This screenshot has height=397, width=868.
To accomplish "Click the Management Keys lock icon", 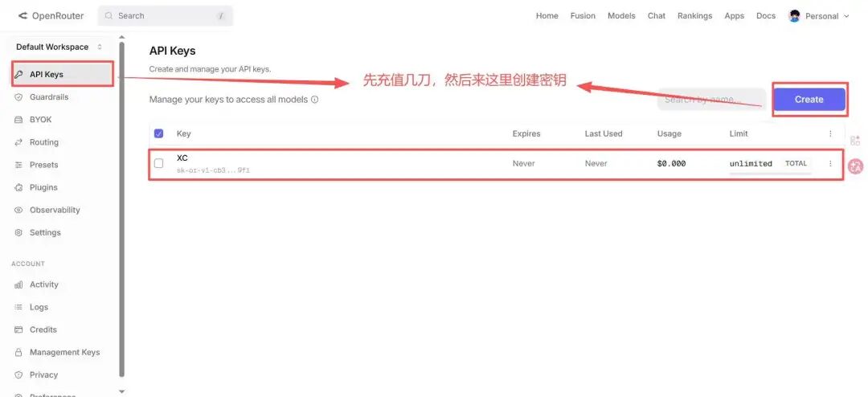I will click(18, 352).
